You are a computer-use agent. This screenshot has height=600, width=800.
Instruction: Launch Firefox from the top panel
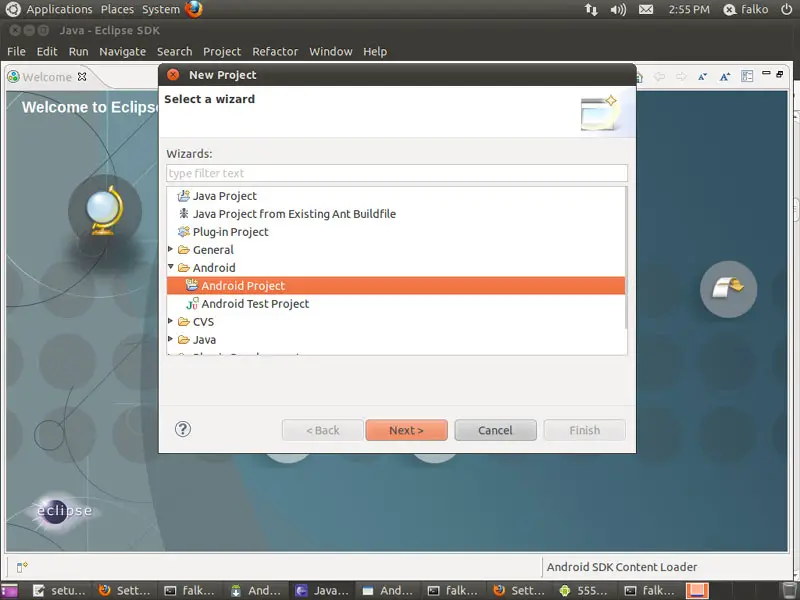pos(193,9)
